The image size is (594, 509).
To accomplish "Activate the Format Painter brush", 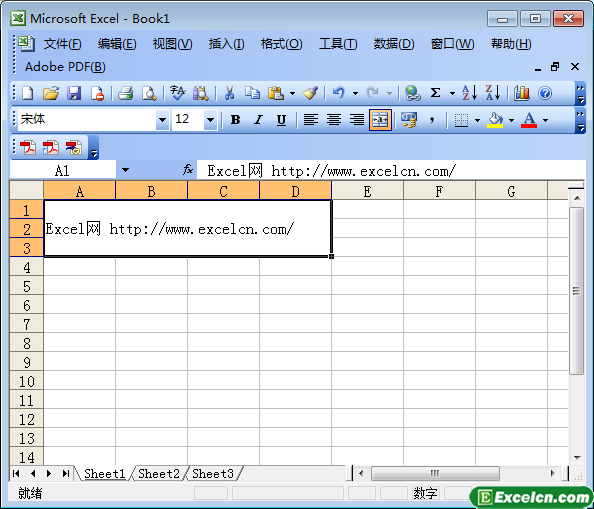I will tap(310, 93).
